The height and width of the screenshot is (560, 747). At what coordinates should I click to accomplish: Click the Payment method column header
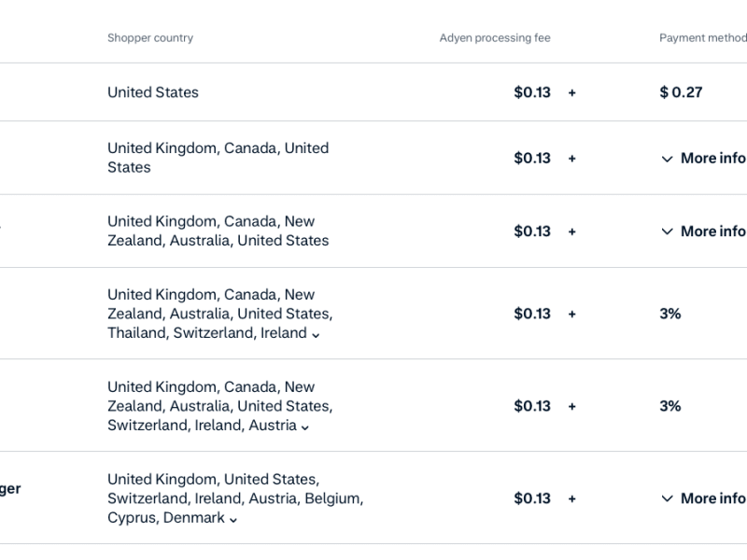point(703,38)
